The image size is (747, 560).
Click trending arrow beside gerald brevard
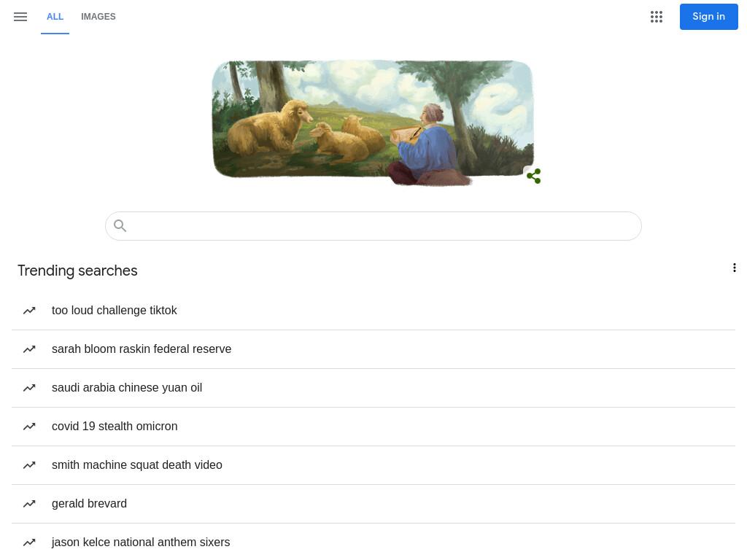click(29, 504)
